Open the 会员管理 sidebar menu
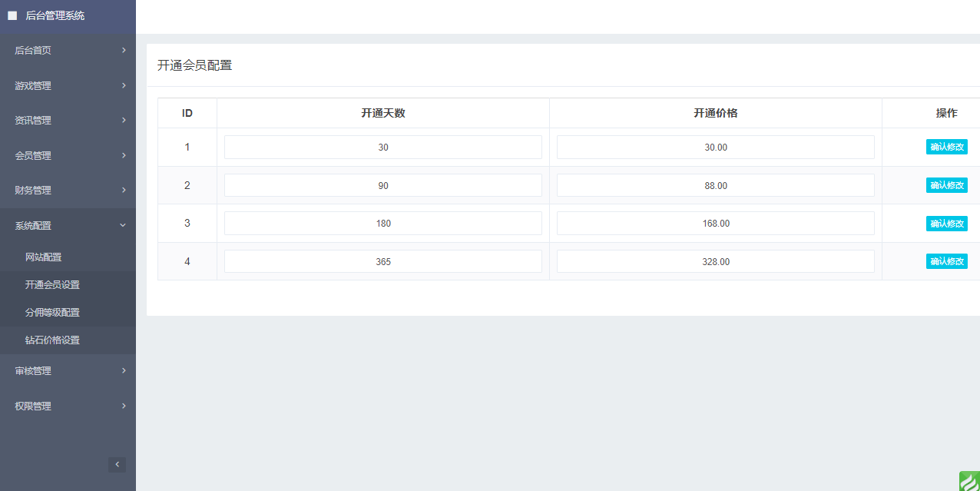Screen dimensions: 980x491 click(x=33, y=156)
